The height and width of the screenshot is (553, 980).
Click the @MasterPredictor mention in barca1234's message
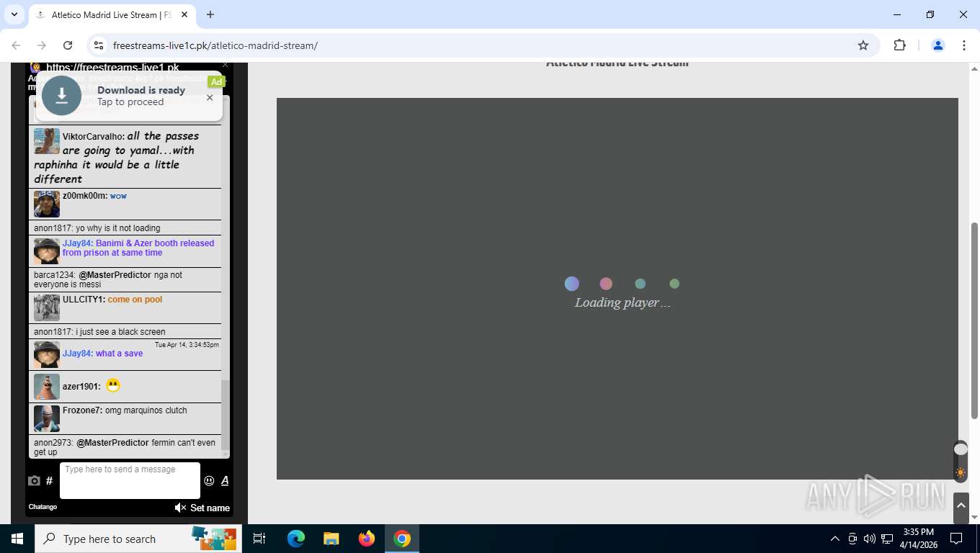[115, 275]
